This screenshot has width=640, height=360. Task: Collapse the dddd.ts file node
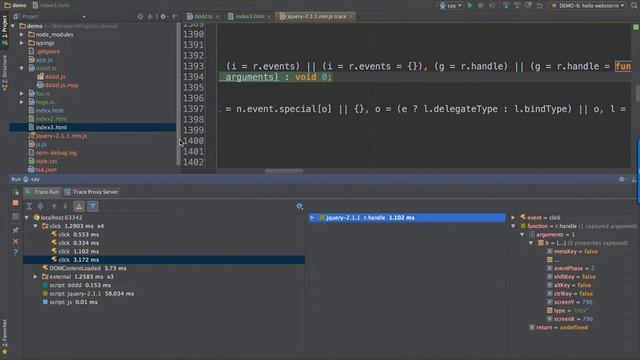point(22,68)
